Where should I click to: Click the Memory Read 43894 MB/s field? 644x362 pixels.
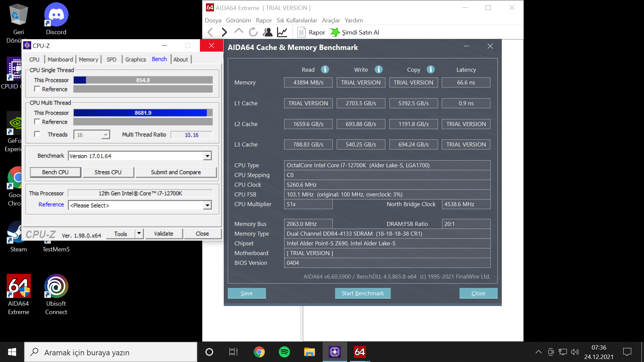tap(308, 82)
